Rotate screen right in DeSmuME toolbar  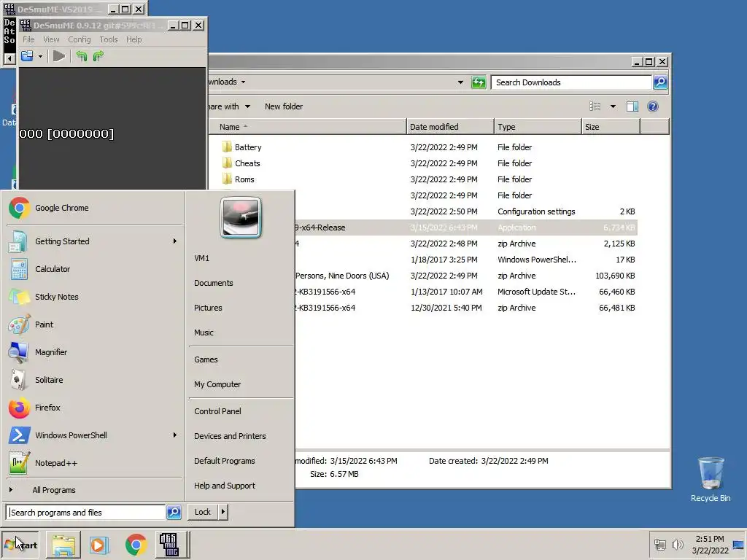98,56
